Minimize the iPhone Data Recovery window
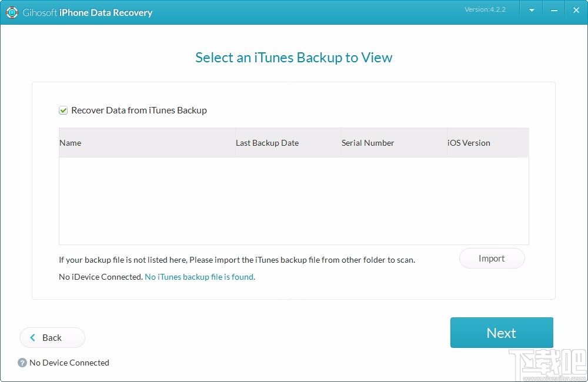The height and width of the screenshot is (382, 588). coord(554,11)
